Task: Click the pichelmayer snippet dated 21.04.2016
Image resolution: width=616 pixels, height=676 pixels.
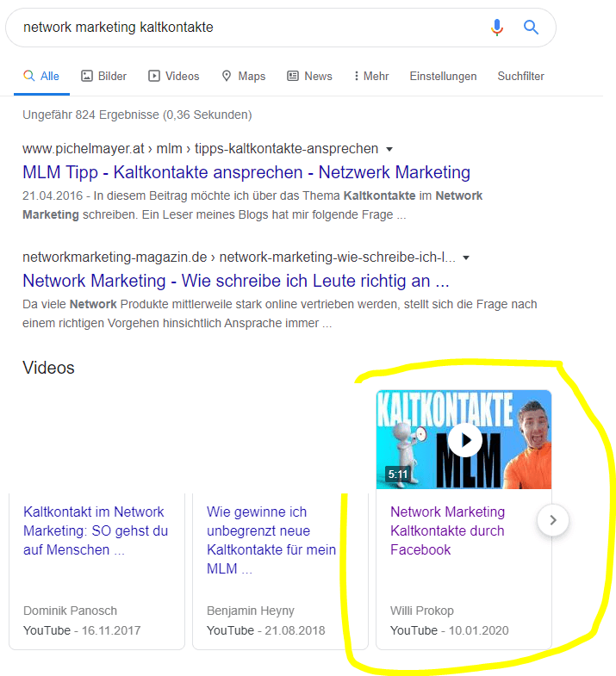Action: 252,205
